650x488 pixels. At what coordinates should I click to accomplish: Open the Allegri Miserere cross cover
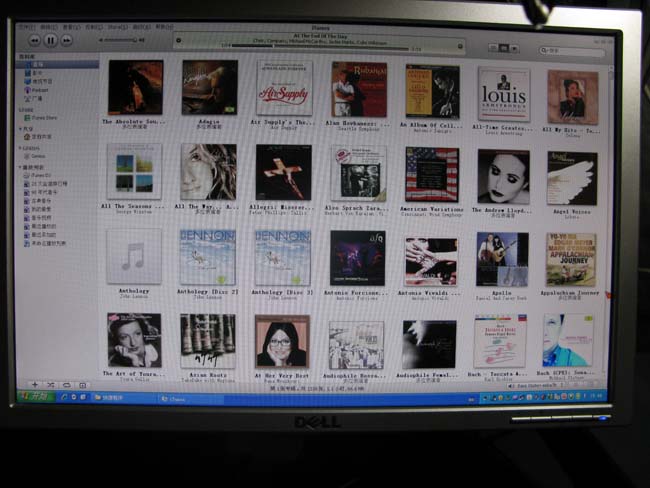coord(284,172)
